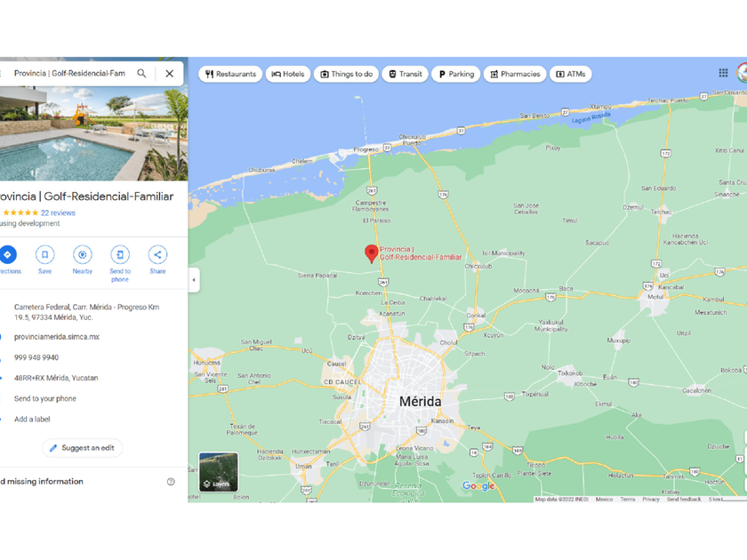Click help icon beside missing information
The image size is (747, 560).
[171, 482]
